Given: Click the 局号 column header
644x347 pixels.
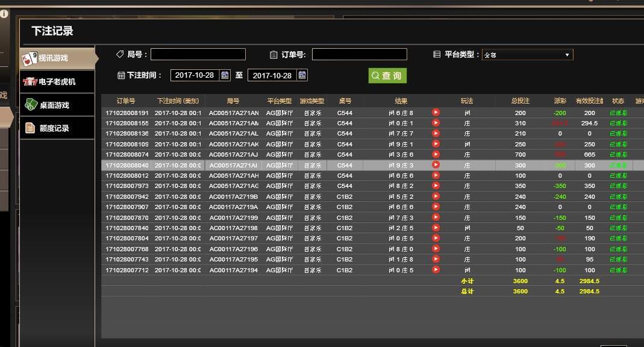Looking at the screenshot, I should [233, 101].
